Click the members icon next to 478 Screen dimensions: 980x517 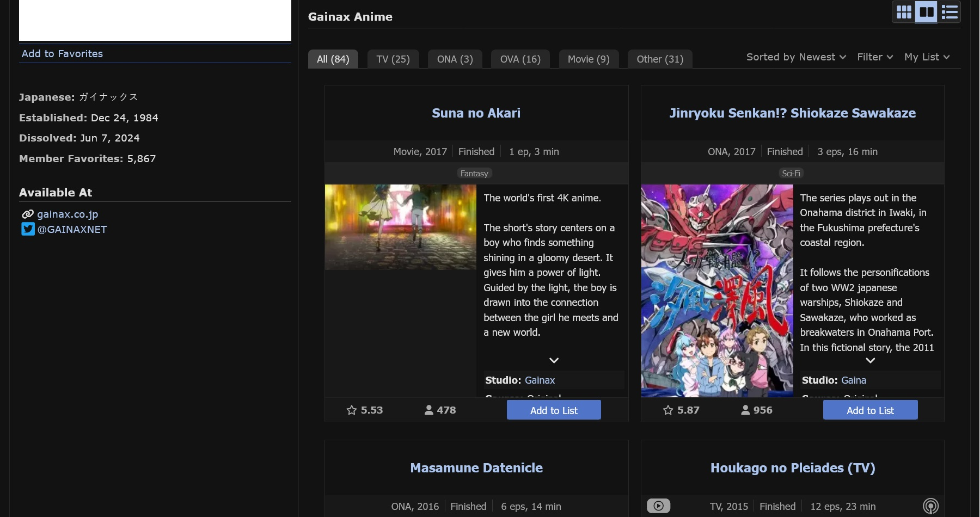click(429, 410)
